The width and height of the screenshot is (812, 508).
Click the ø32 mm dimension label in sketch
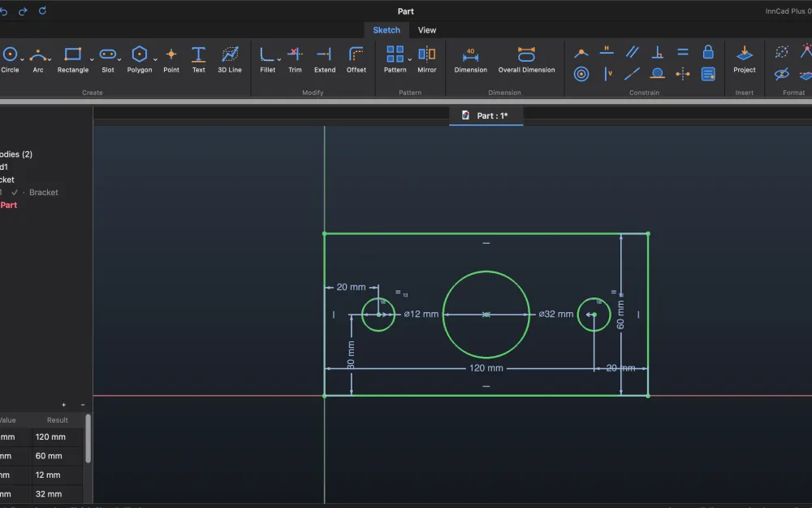click(555, 314)
